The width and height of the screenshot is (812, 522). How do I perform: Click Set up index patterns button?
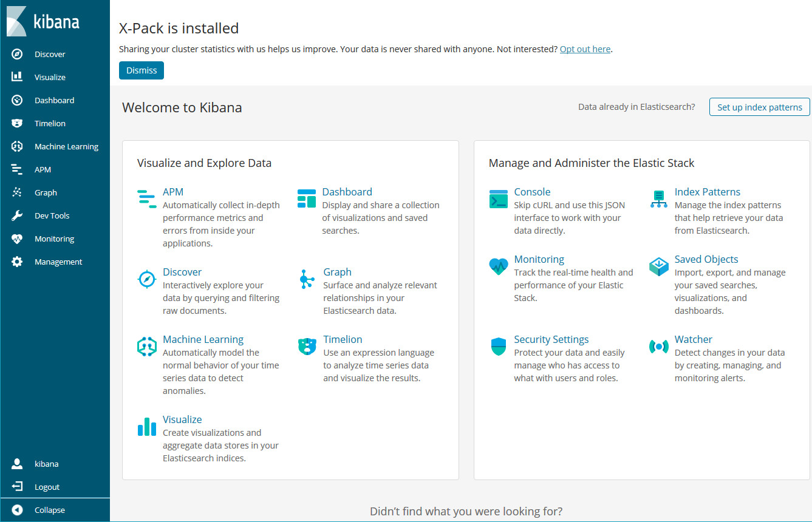point(759,107)
